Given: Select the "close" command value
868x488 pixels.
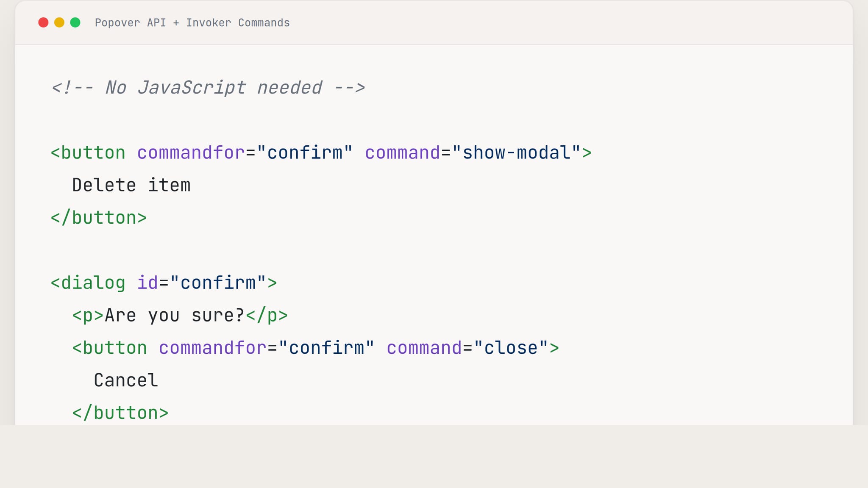Looking at the screenshot, I should [x=511, y=348].
